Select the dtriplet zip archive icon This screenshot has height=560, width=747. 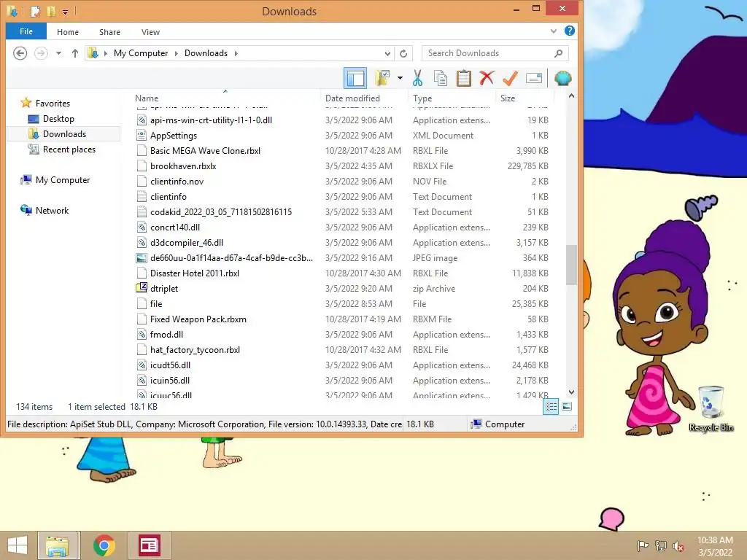(142, 288)
